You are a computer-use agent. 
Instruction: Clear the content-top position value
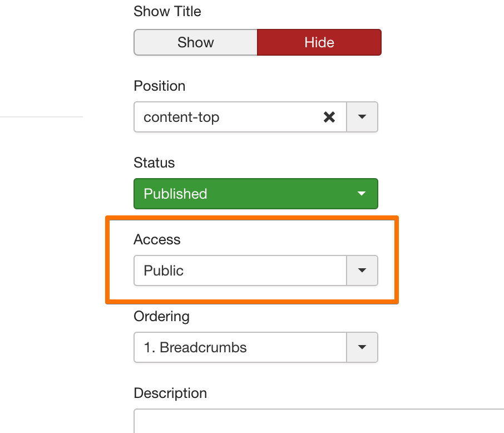click(329, 117)
